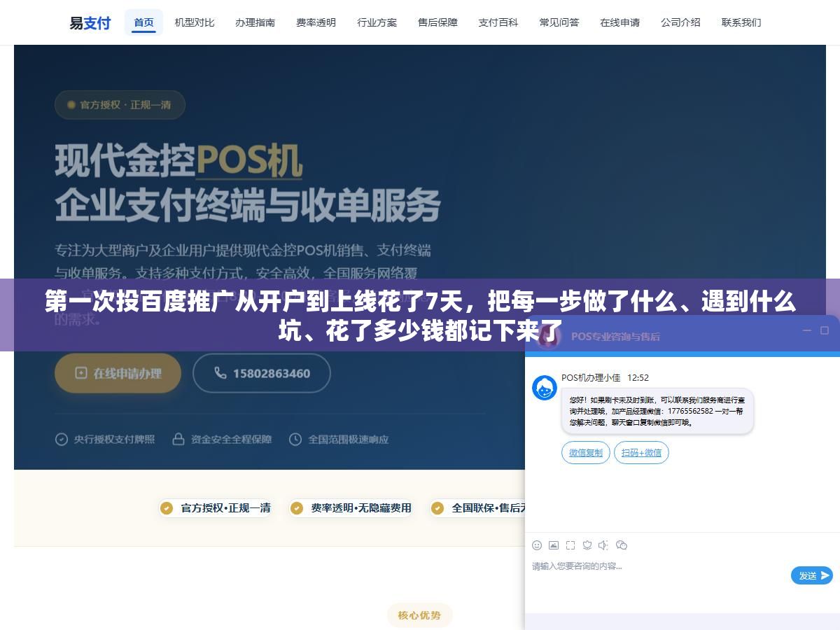The image size is (840, 630).
Task: Click the WeChat icon in chat toolbar
Action: [622, 545]
